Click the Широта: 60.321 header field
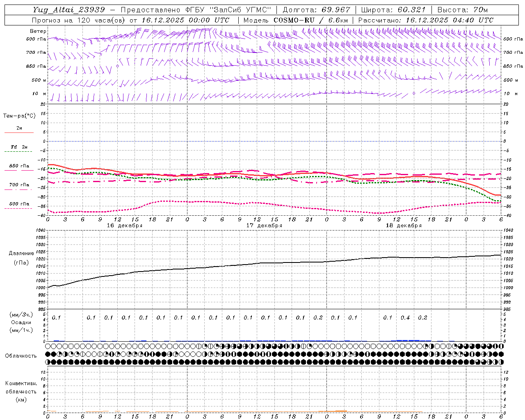This screenshot has width=525, height=420. (393, 9)
